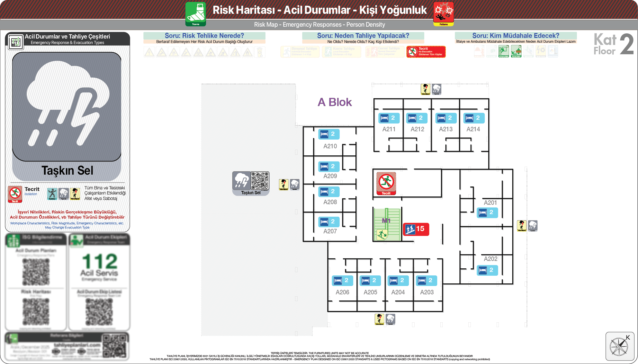This screenshot has width=638, height=364.
Task: Click the bed icon in room A211
Action: pos(384,118)
